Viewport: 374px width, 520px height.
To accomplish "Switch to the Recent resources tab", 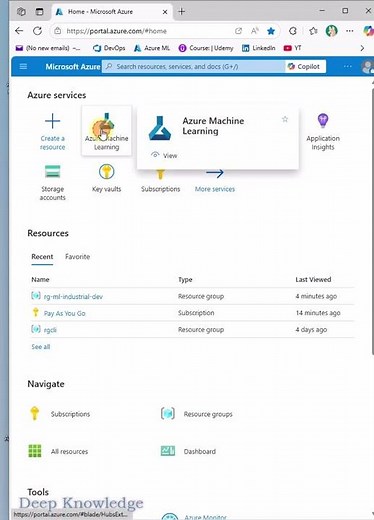I will click(42, 257).
